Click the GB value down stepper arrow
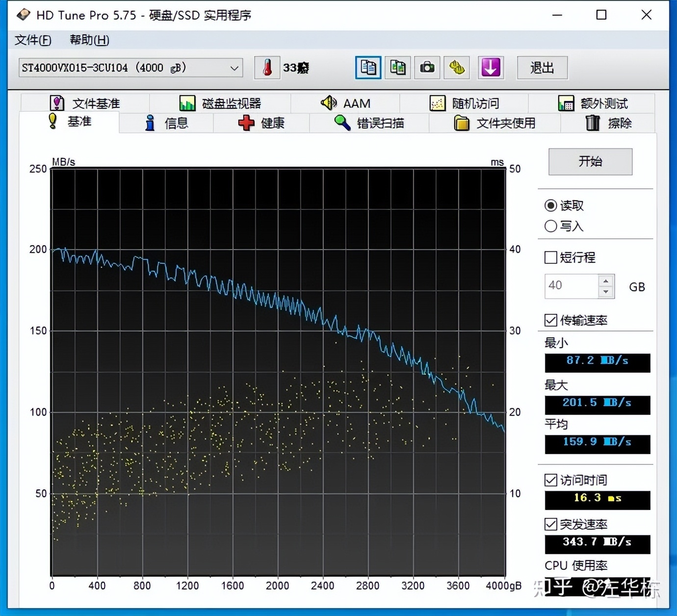Viewport: 677px width, 616px height. tap(606, 291)
